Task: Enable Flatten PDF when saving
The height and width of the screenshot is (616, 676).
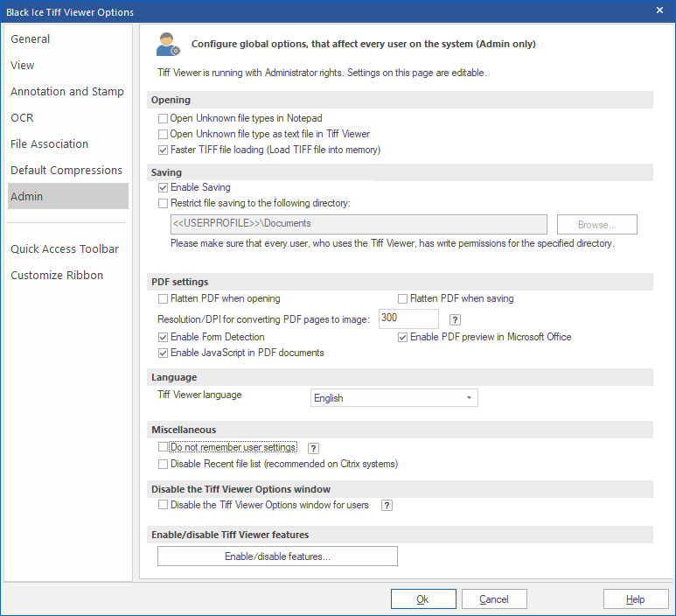Action: 403,298
